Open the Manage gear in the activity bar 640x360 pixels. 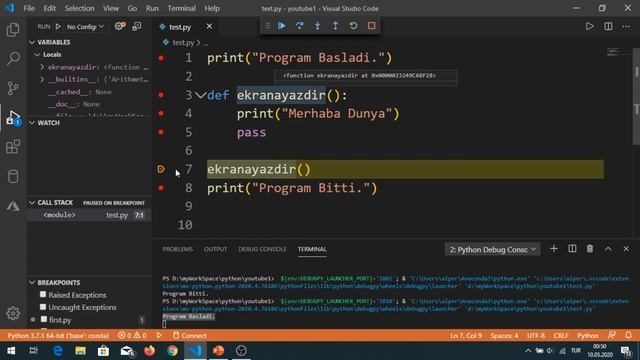pyautogui.click(x=13, y=313)
